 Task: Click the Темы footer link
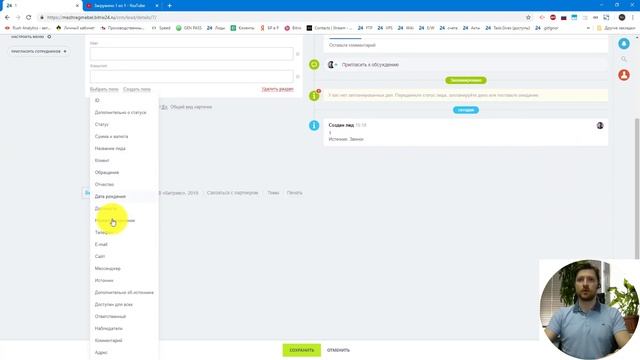point(273,193)
